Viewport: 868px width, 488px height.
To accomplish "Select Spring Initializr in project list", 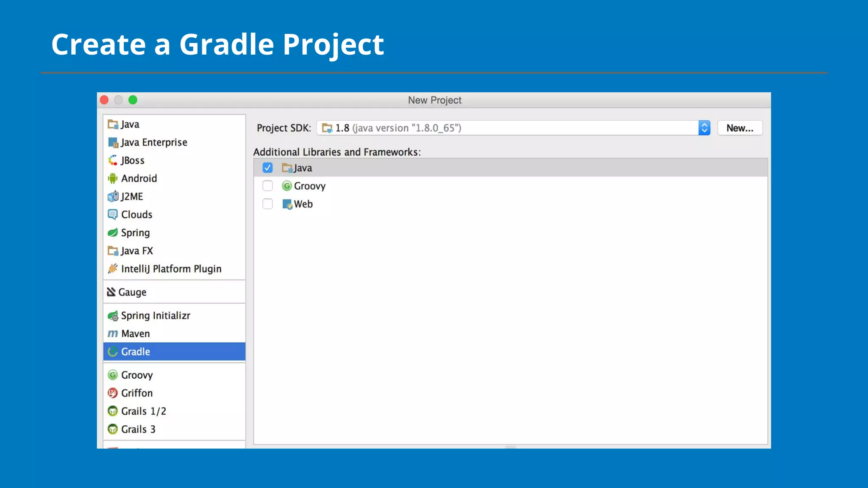I will 156,316.
